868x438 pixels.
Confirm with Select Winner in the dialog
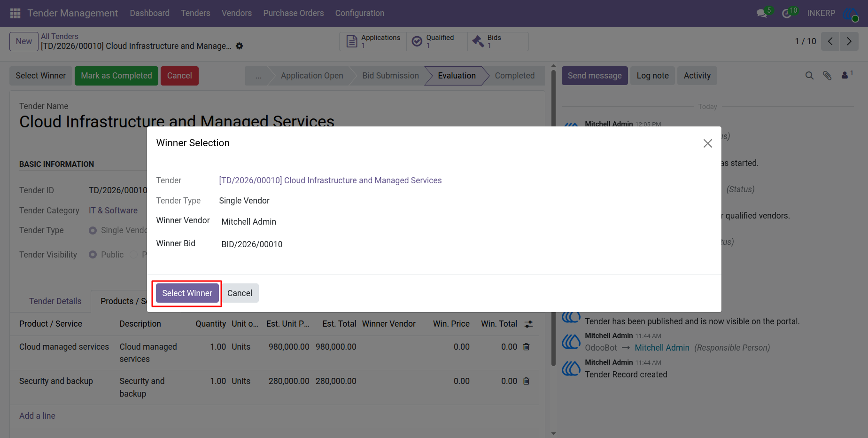tap(187, 293)
